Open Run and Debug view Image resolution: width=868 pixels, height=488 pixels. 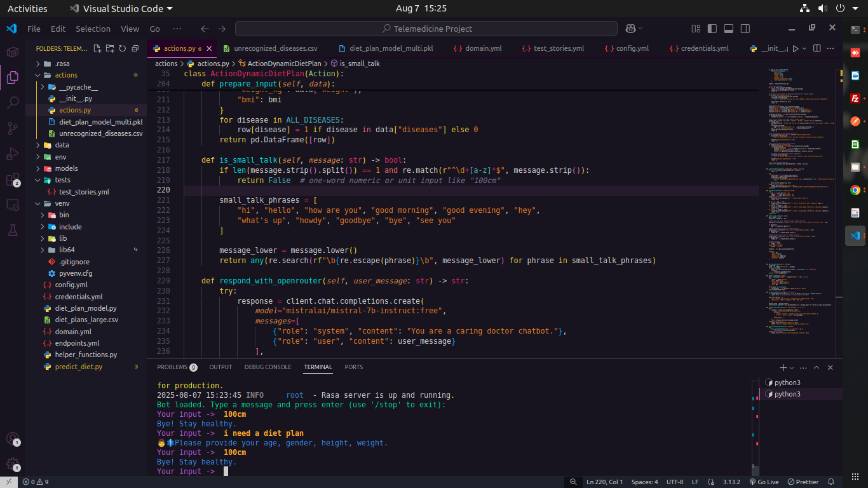[13, 154]
